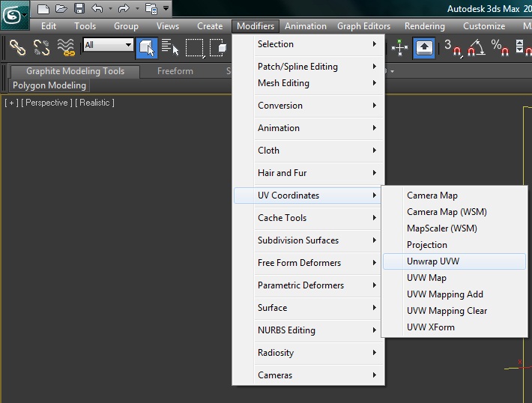Switch to the Freeform ribbon tab
532x403 pixels.
[175, 71]
